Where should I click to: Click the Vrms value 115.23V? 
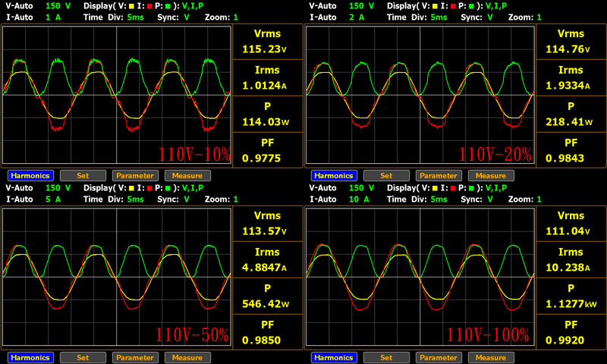(264, 49)
